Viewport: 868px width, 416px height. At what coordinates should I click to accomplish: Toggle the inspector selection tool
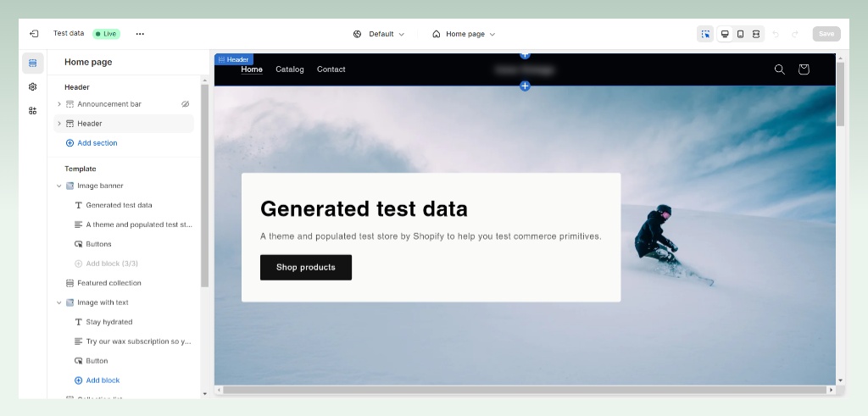[x=705, y=34]
